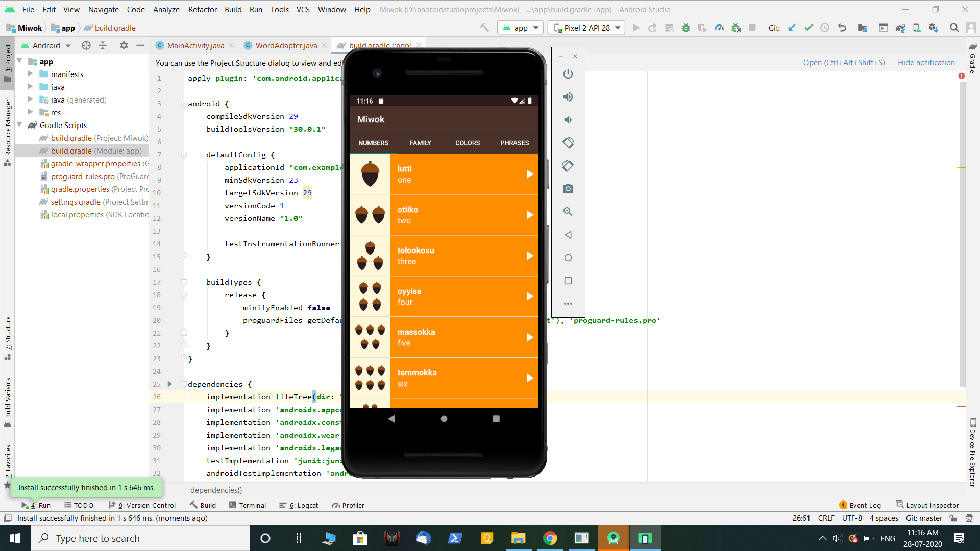The image size is (980, 551).
Task: Open Project panel settings gear
Action: 124,45
